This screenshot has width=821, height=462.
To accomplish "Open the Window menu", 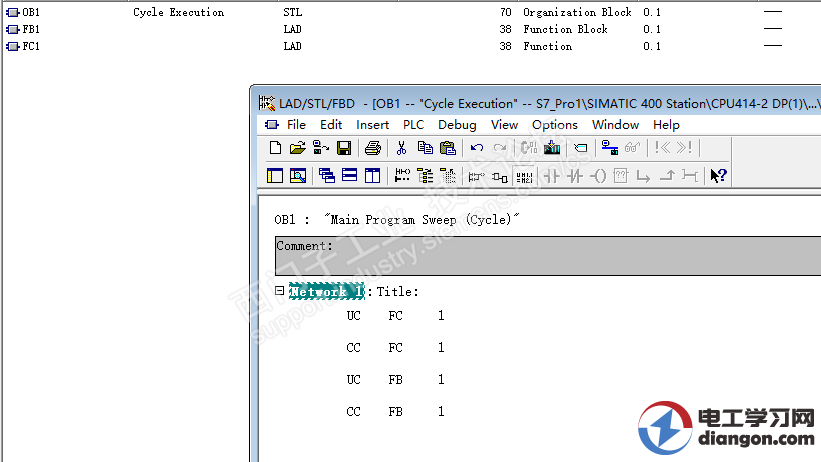I will pyautogui.click(x=615, y=125).
